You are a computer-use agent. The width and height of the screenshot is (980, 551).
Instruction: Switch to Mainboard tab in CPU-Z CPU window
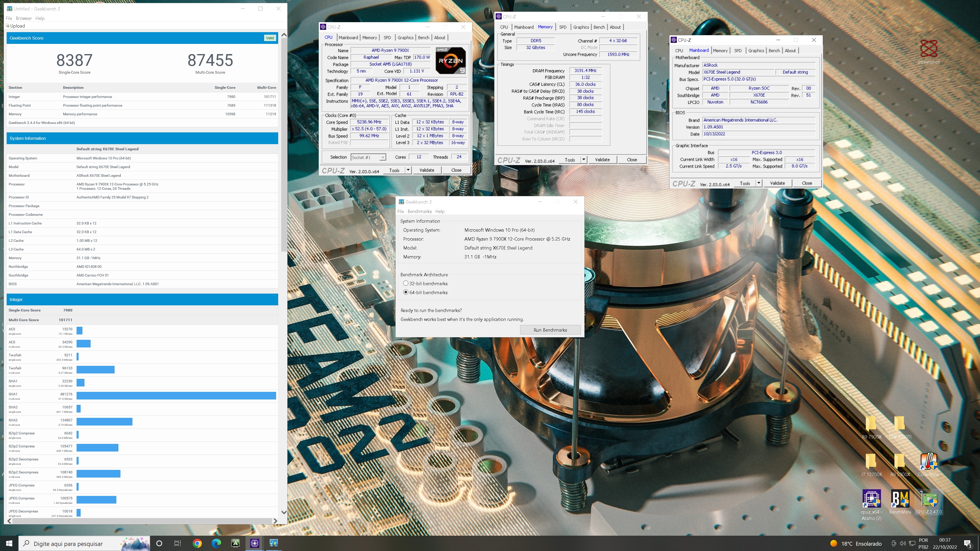point(348,38)
